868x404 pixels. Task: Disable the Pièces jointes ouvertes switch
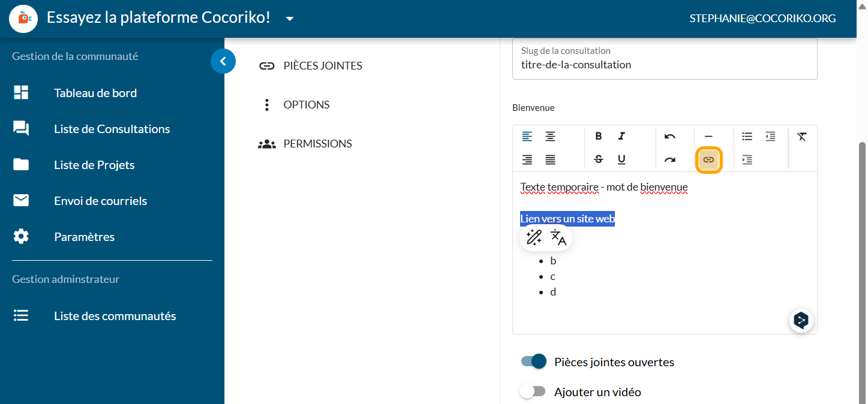[534, 361]
